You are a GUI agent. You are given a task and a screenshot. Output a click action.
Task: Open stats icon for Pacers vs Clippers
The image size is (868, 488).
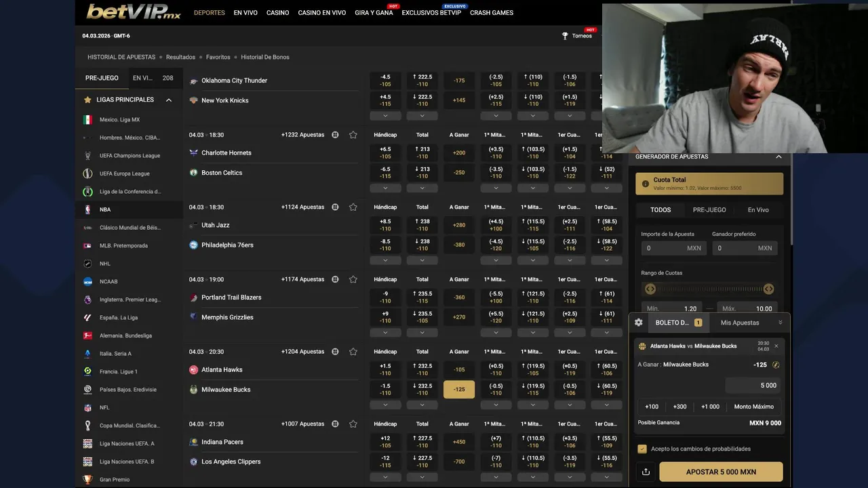point(335,424)
